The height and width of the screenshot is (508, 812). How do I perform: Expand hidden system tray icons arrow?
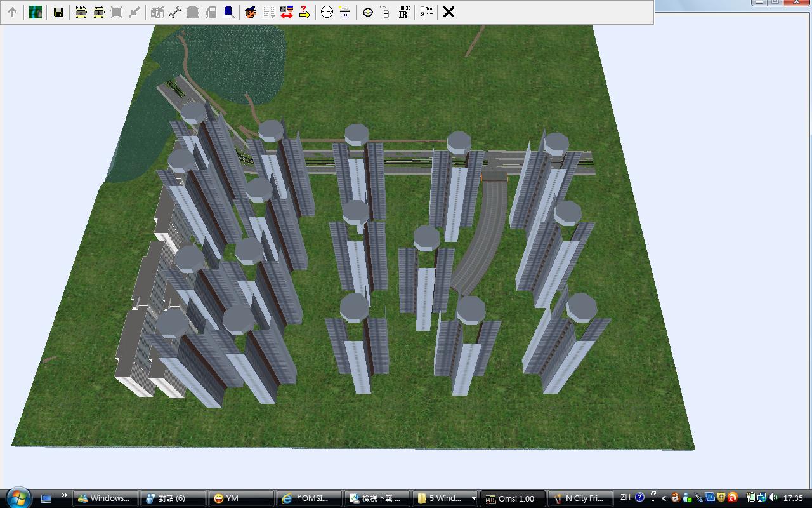(x=664, y=498)
